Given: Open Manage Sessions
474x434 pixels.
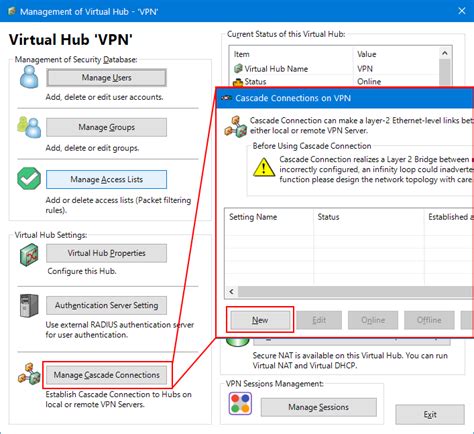Looking at the screenshot, I should pyautogui.click(x=319, y=407).
